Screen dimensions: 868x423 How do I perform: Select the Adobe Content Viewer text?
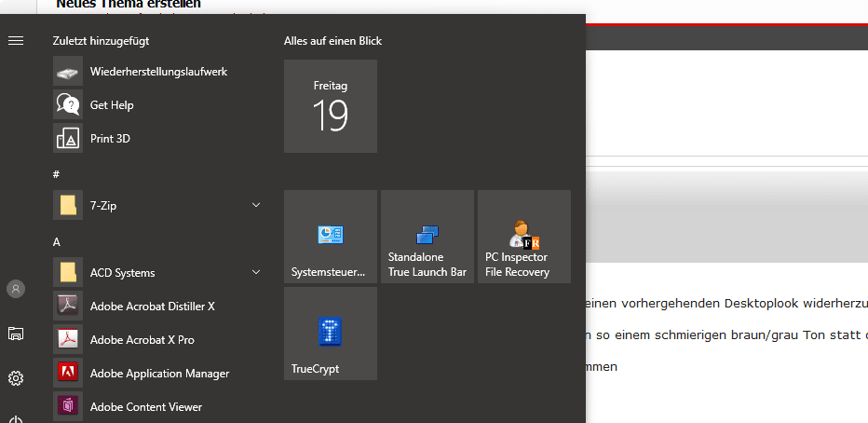point(146,407)
